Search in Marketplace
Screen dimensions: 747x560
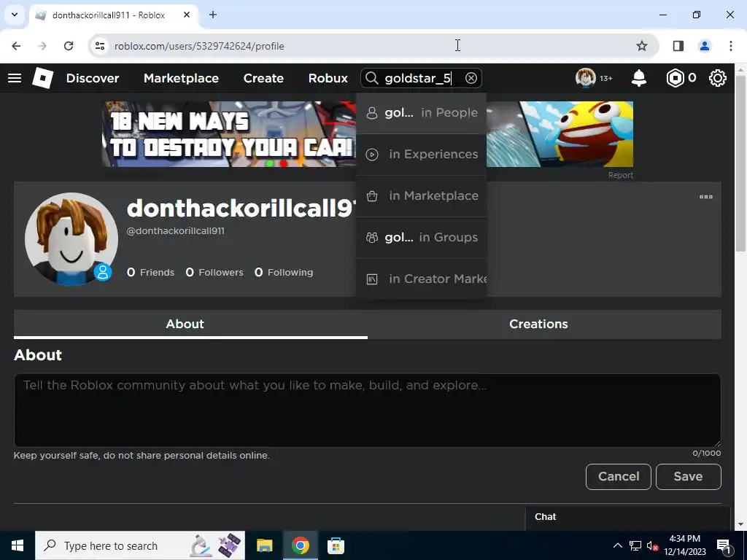tap(421, 195)
